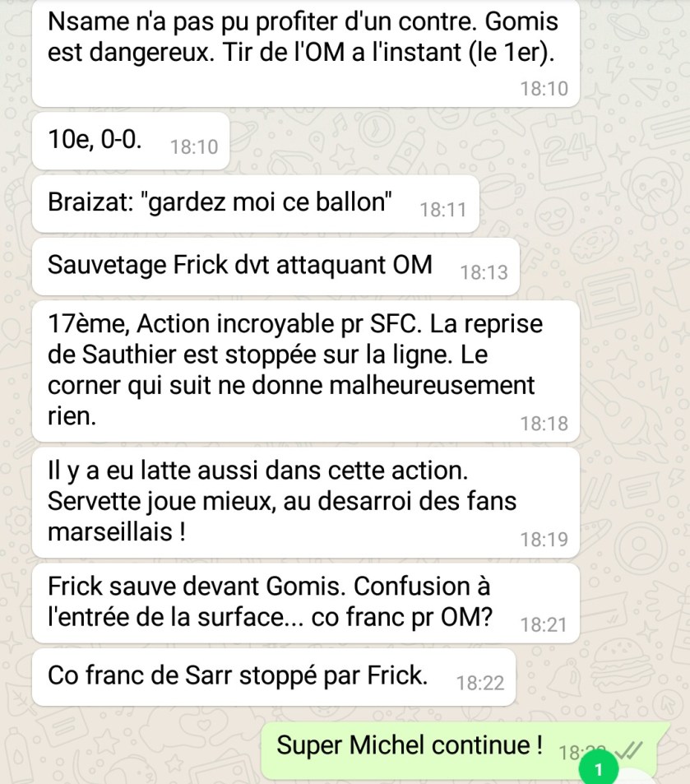Tap the 18:21 timestamp on Gomis message
Image resolution: width=690 pixels, height=784 pixels.
coord(544,625)
